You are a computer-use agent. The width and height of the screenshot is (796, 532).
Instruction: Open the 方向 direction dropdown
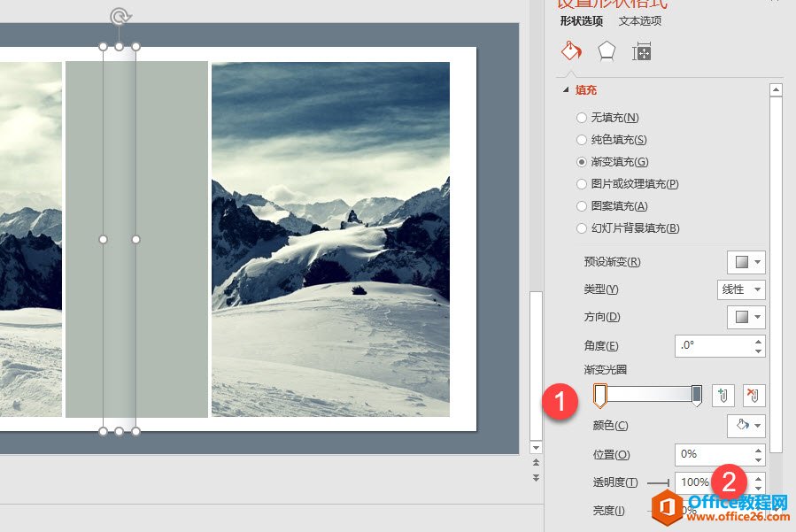click(746, 317)
